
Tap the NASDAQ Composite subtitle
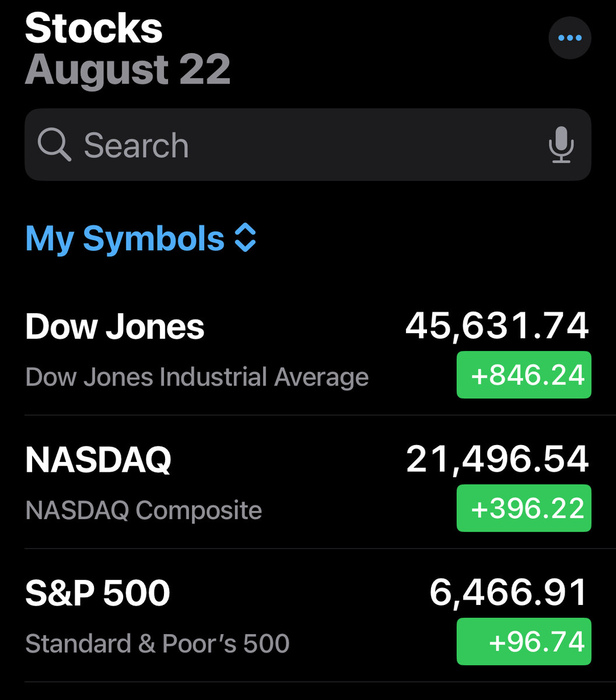tap(143, 510)
